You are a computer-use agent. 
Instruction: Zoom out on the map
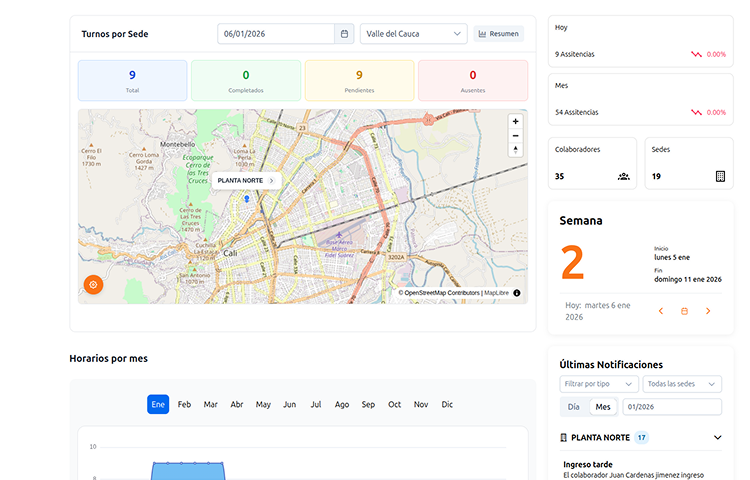point(515,135)
